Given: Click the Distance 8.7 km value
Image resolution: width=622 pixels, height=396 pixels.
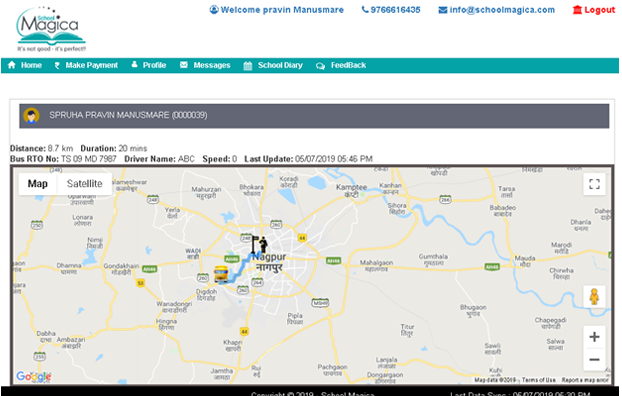Looking at the screenshot, I should click(x=60, y=148).
